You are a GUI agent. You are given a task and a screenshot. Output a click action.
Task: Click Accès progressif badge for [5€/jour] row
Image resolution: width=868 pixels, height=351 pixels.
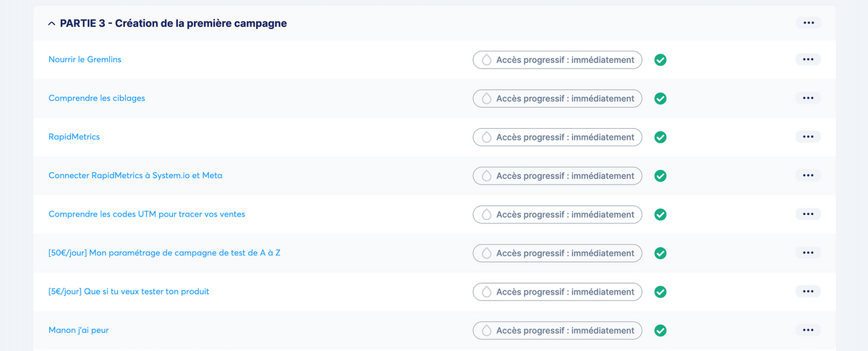tap(557, 292)
